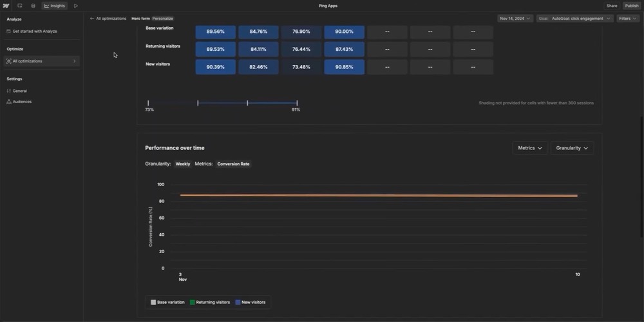Toggle Base variation legend in chart
644x322 pixels.
(167, 302)
